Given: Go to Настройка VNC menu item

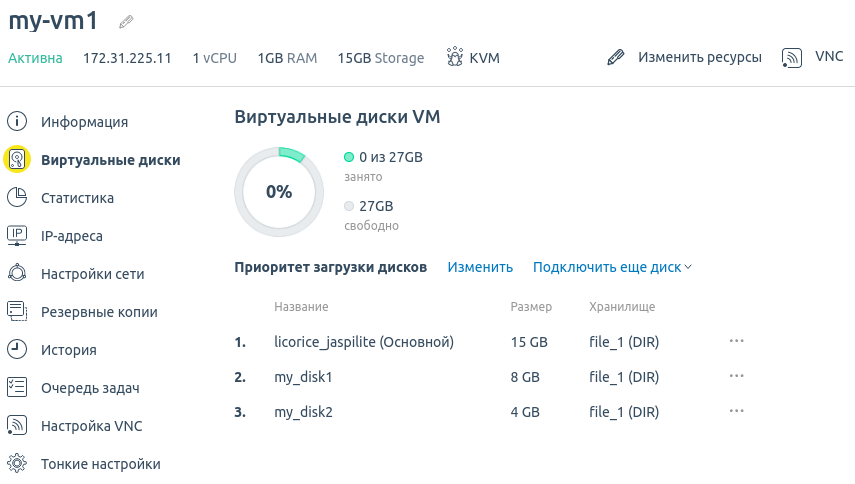Looking at the screenshot, I should click(92, 426).
